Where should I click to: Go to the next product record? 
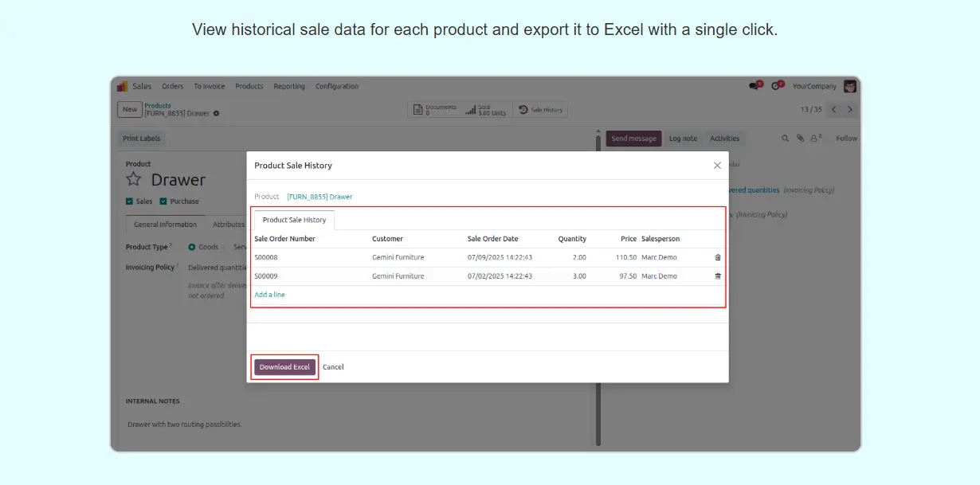pyautogui.click(x=849, y=109)
